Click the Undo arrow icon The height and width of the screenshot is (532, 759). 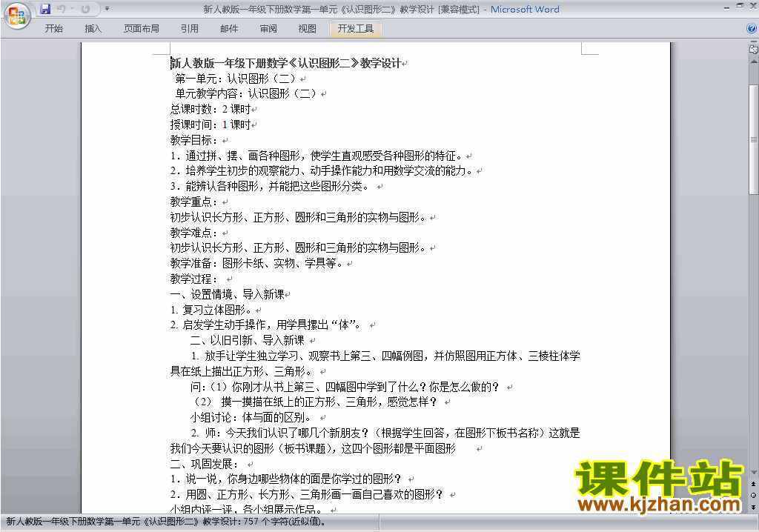(x=61, y=9)
